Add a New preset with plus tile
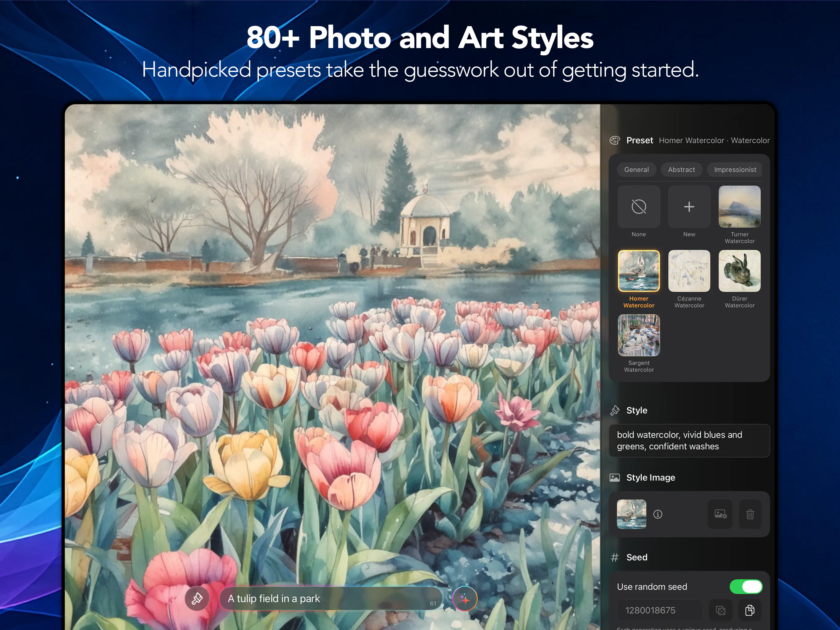The height and width of the screenshot is (630, 840). (689, 207)
